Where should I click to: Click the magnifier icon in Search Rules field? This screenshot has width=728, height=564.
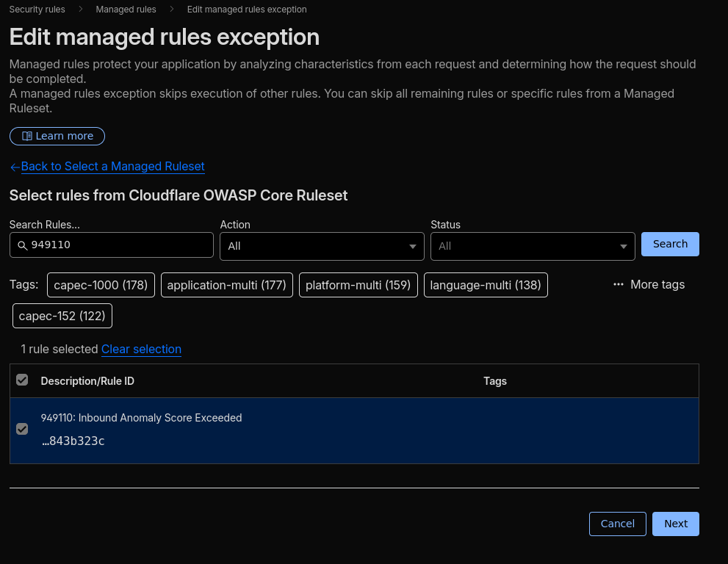pyautogui.click(x=22, y=245)
